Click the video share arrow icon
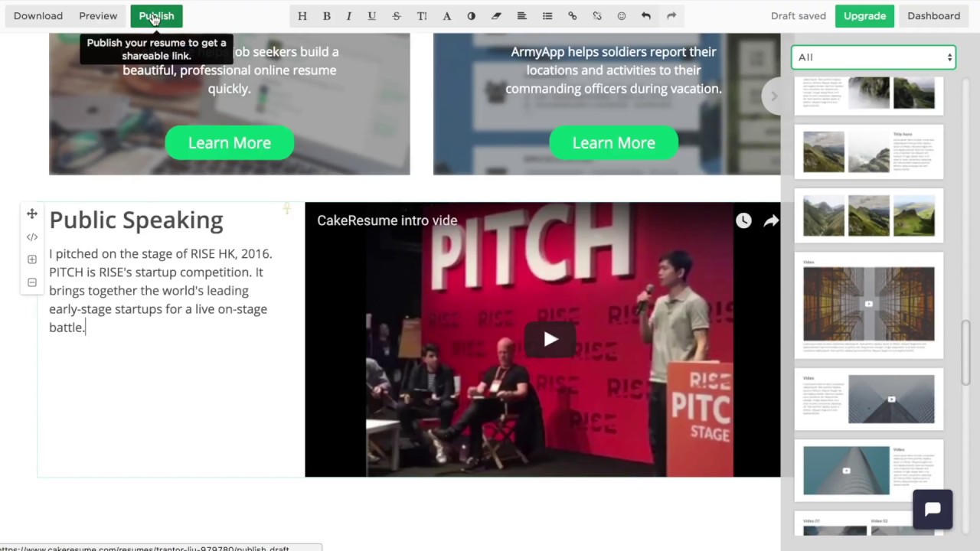 pyautogui.click(x=771, y=221)
